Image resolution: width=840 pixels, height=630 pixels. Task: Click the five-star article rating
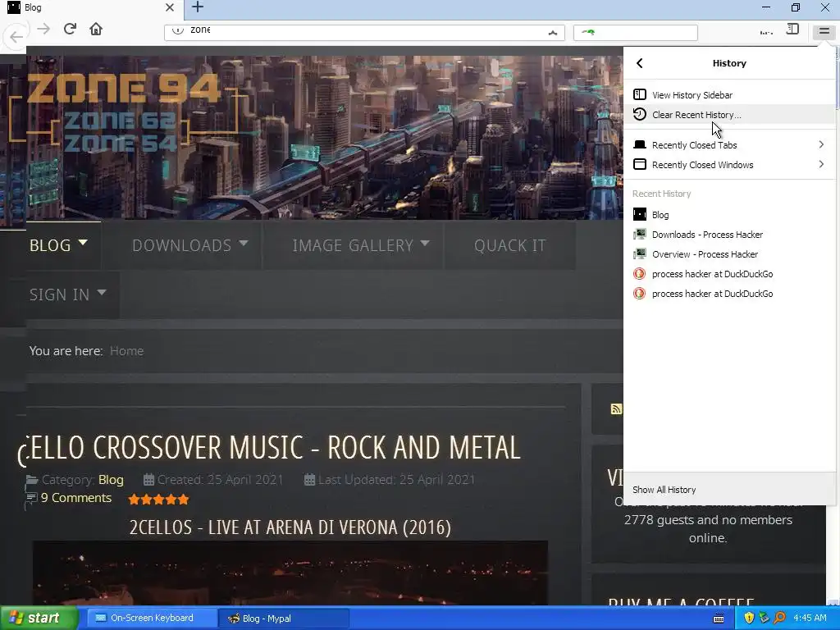(x=158, y=500)
